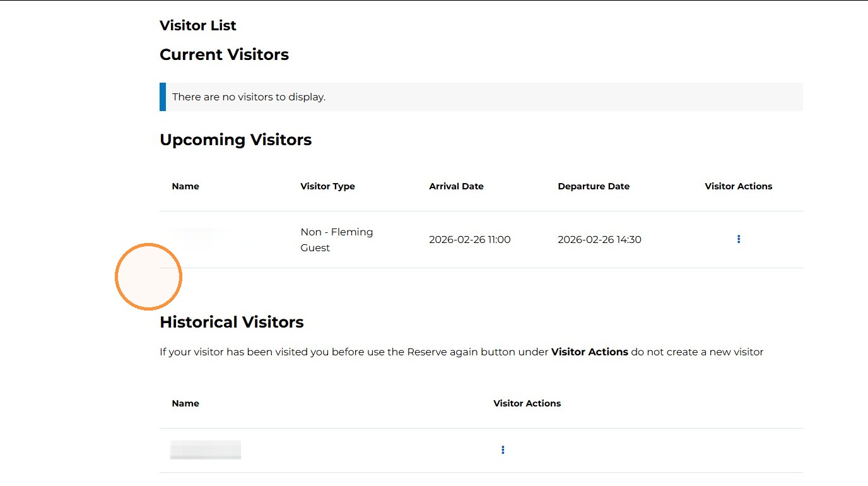Click the Non - Fleming Guest cell

point(337,240)
